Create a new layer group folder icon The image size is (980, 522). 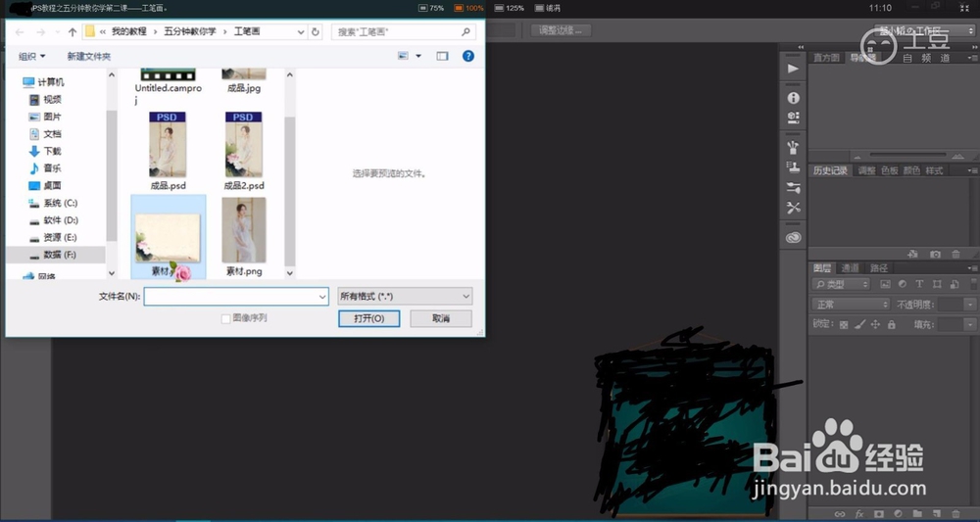[917, 514]
